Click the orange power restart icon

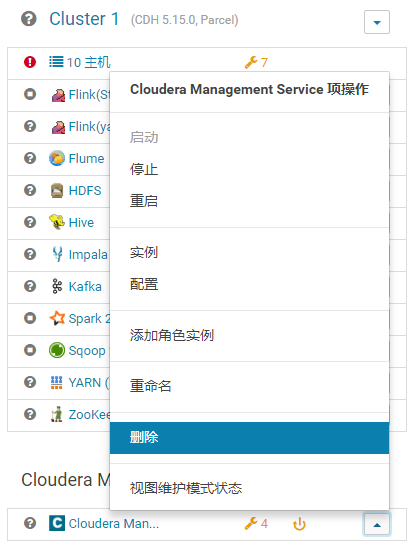pos(299,524)
